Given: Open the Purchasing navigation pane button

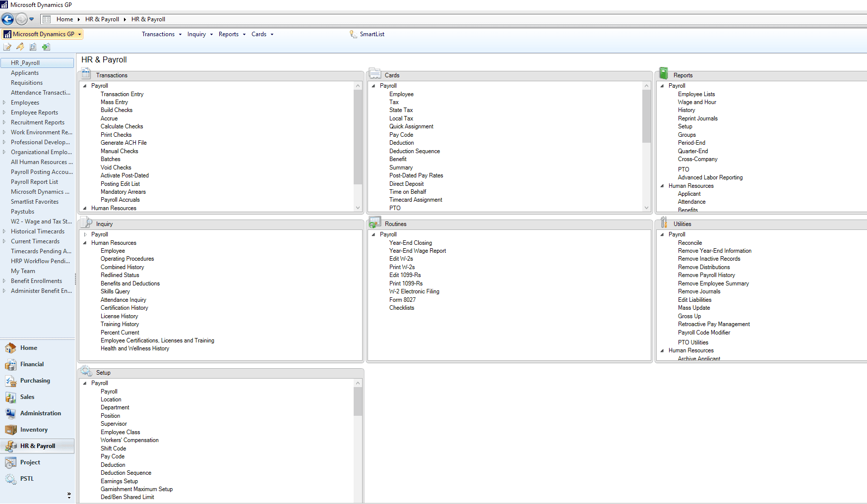Looking at the screenshot, I should pyautogui.click(x=37, y=381).
